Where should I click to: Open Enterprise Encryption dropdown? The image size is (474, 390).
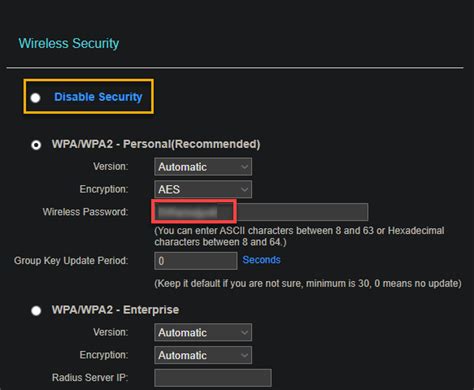(x=203, y=355)
